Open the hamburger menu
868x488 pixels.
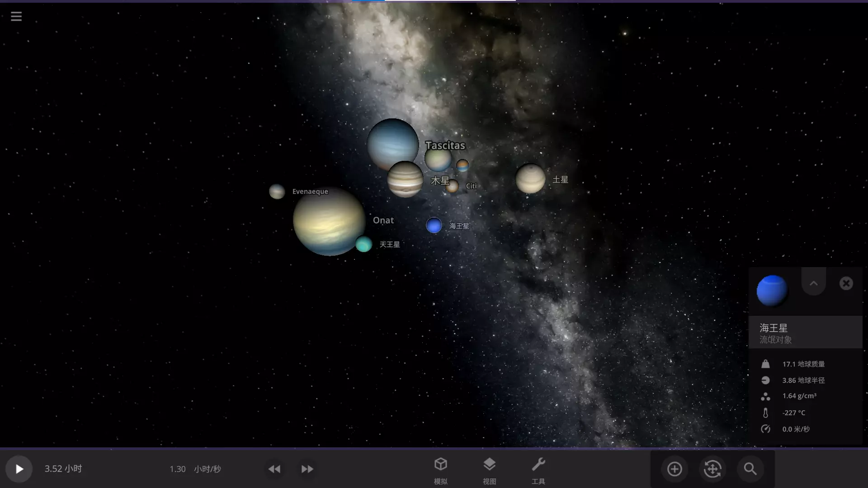16,17
